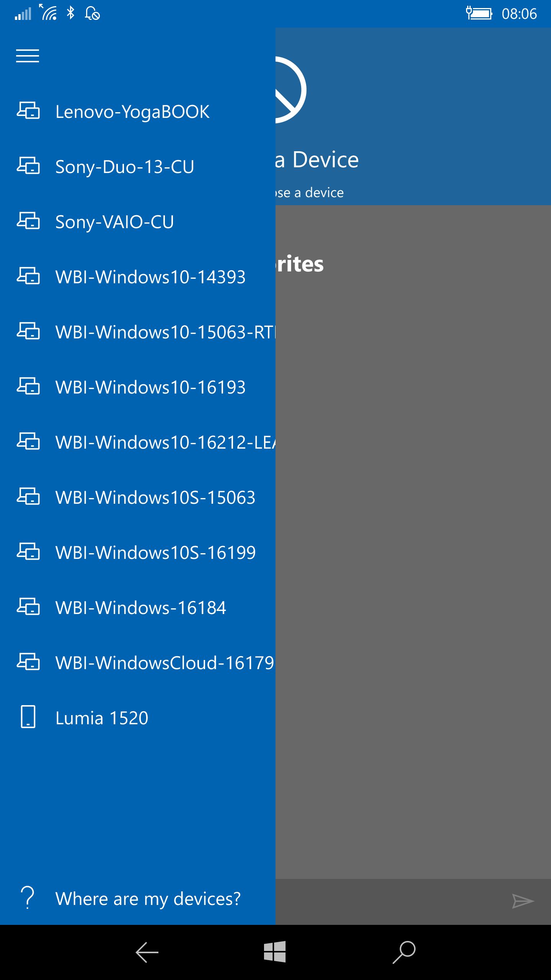551x980 pixels.
Task: Click the Lumia 1520 phone icon
Action: click(x=28, y=717)
